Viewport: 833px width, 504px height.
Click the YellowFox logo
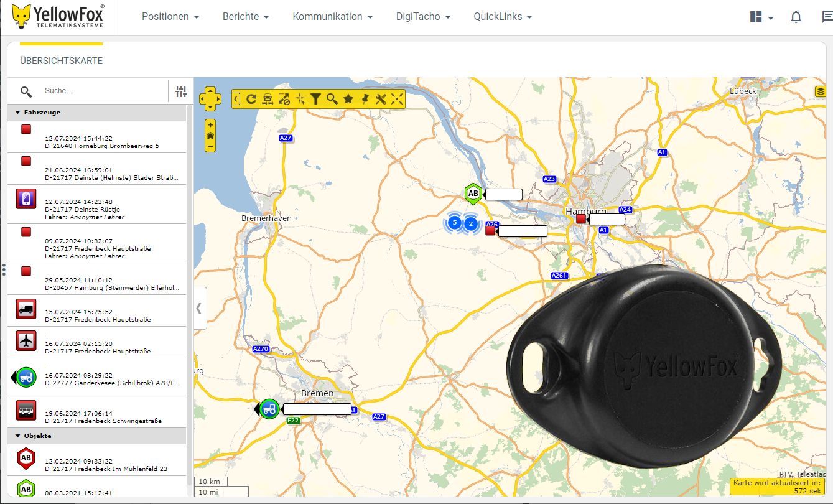tap(57, 17)
